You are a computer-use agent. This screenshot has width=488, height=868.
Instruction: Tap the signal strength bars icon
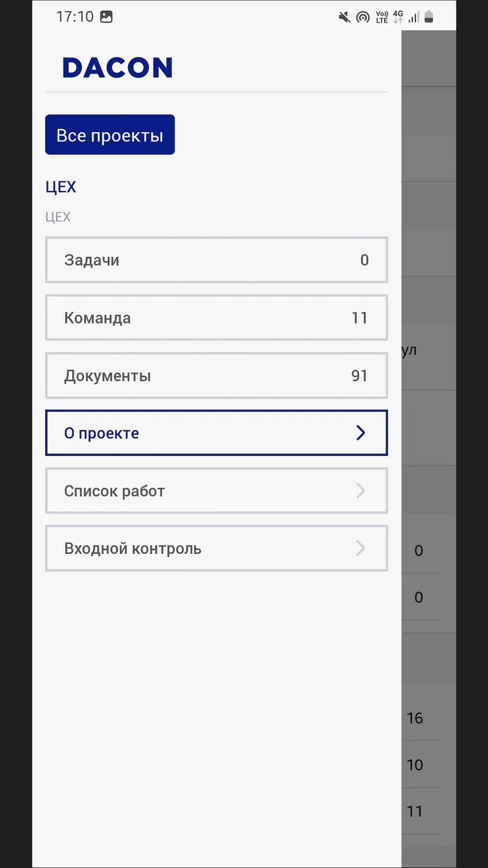pos(414,17)
